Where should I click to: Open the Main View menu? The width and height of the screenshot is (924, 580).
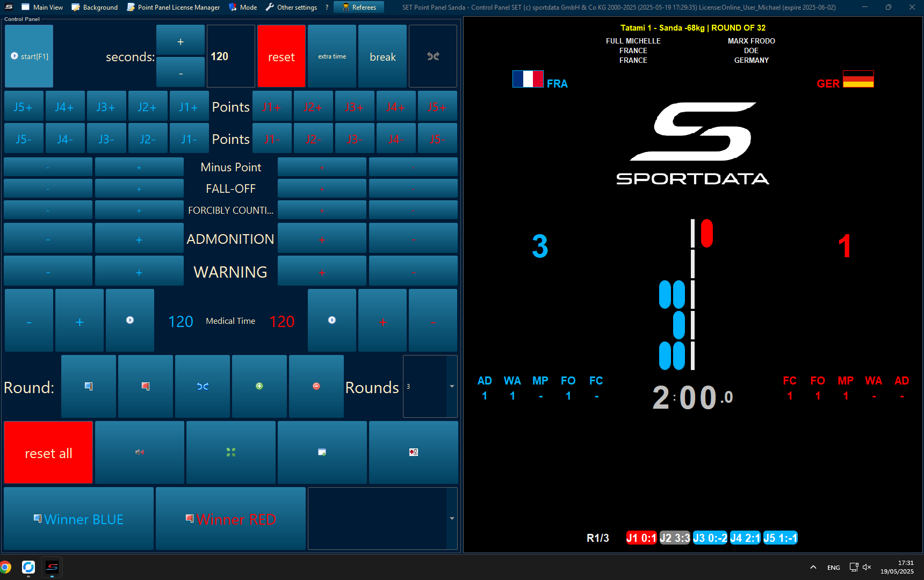(42, 7)
